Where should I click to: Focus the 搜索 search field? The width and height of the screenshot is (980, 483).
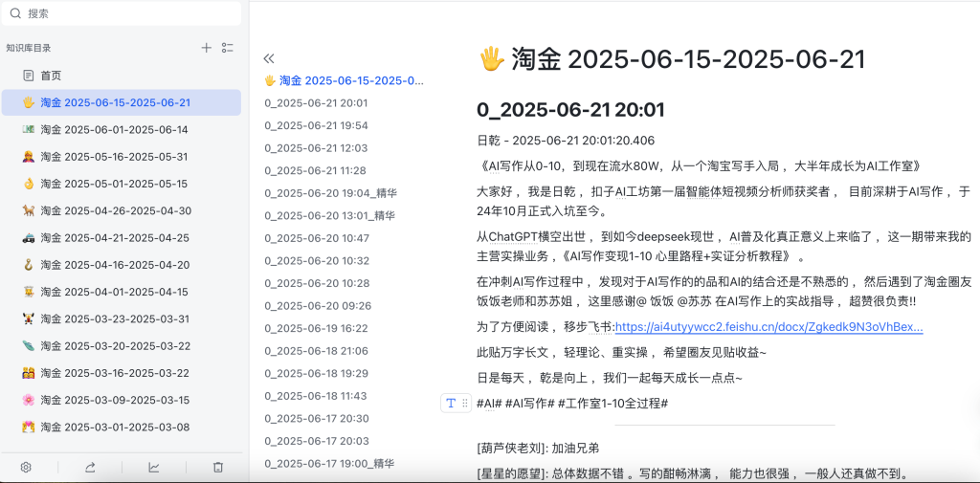point(122,13)
